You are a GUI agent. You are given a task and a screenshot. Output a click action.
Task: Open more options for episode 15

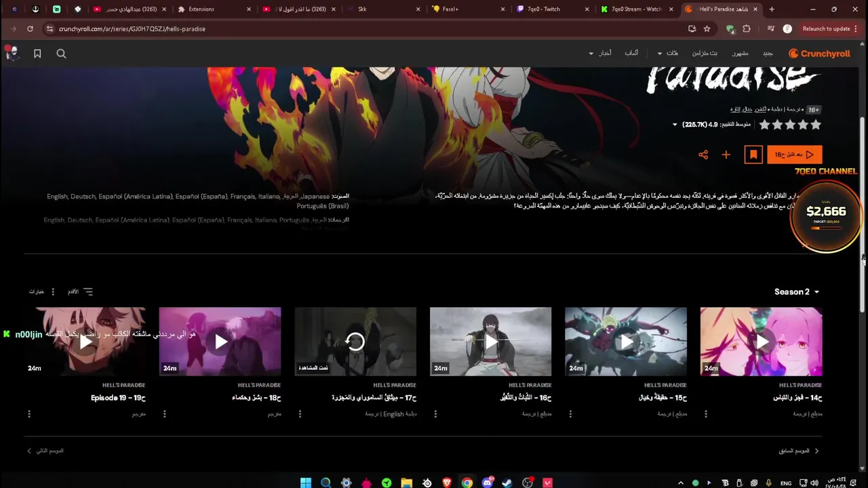click(x=570, y=413)
